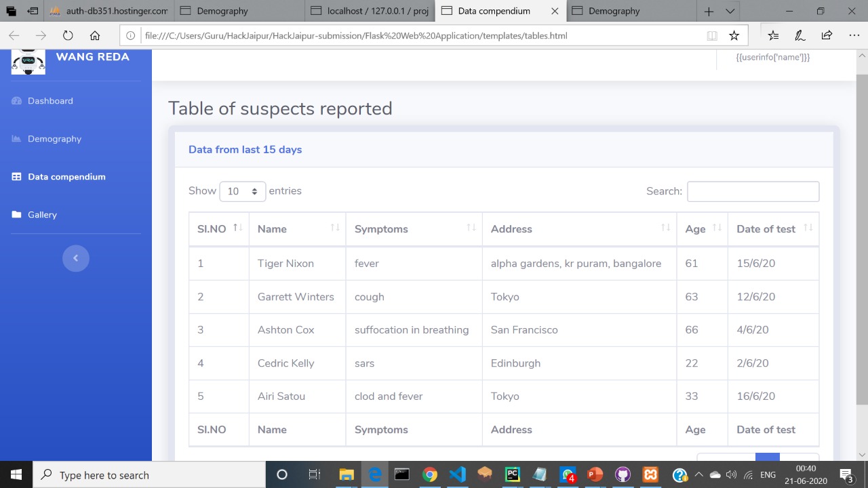868x488 pixels.
Task: Open the Action Center notifications icon
Action: (x=847, y=475)
